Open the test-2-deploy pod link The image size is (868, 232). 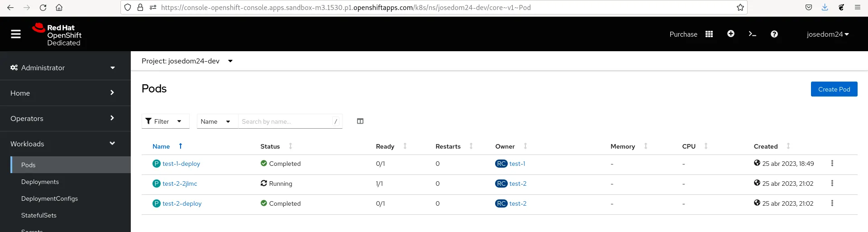tap(182, 203)
